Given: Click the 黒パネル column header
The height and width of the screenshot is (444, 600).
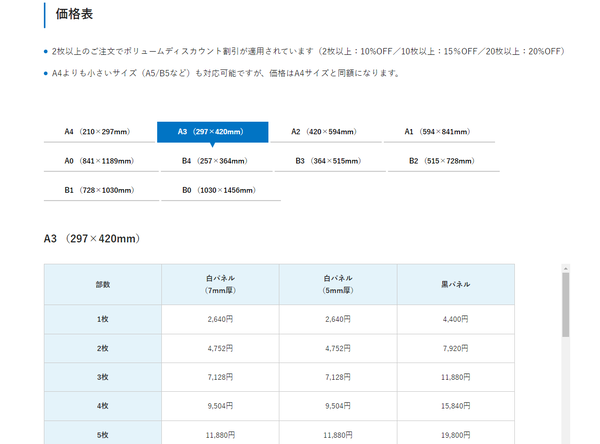Looking at the screenshot, I should pos(456,284).
